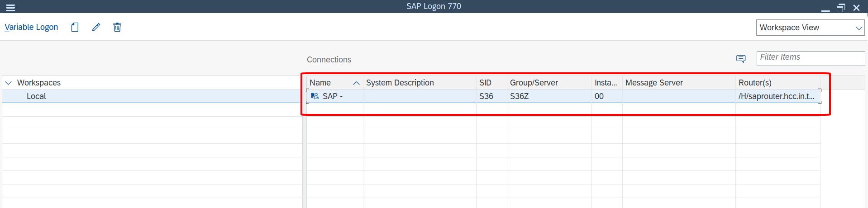
Task: Click the connection icon in the SAP row
Action: (315, 96)
